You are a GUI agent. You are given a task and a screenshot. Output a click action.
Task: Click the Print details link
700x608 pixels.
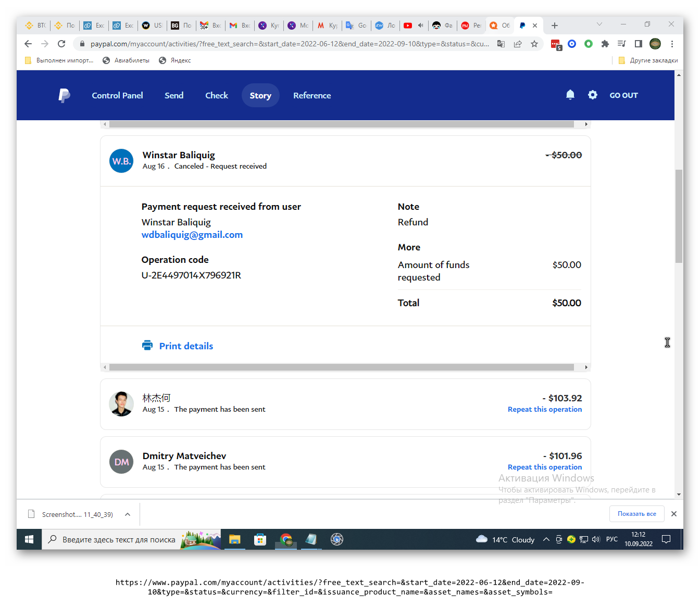pos(186,346)
